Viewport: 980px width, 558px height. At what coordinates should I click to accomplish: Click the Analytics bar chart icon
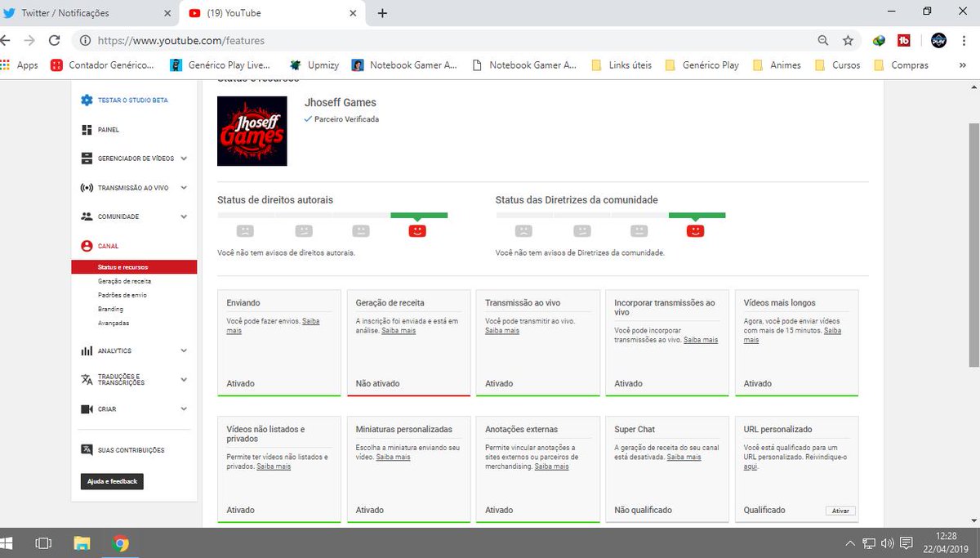coord(87,351)
